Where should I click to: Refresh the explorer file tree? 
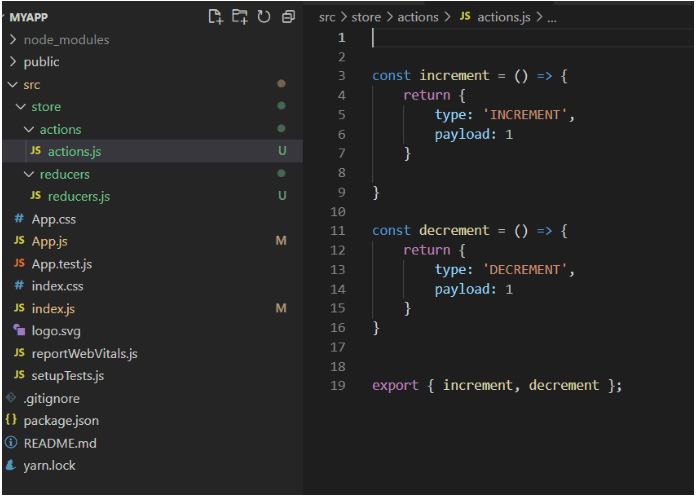(x=264, y=17)
